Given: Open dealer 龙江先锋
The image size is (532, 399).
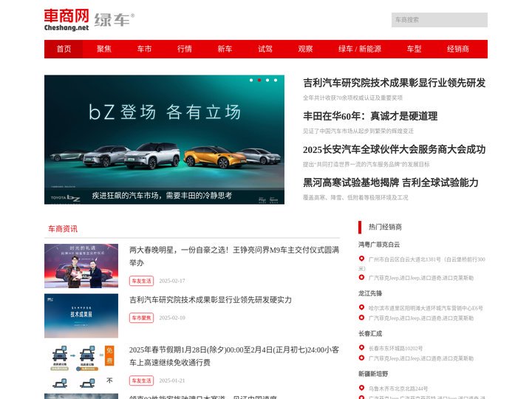Looking at the screenshot, I should point(370,293).
